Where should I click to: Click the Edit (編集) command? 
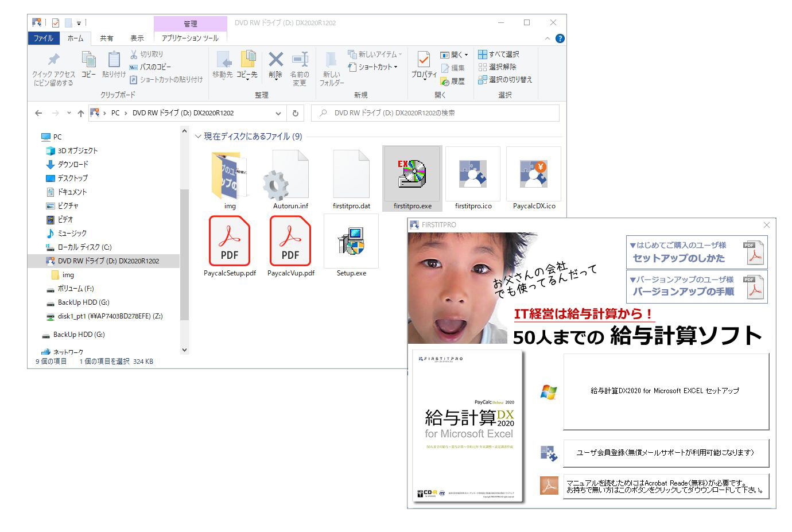tap(453, 68)
